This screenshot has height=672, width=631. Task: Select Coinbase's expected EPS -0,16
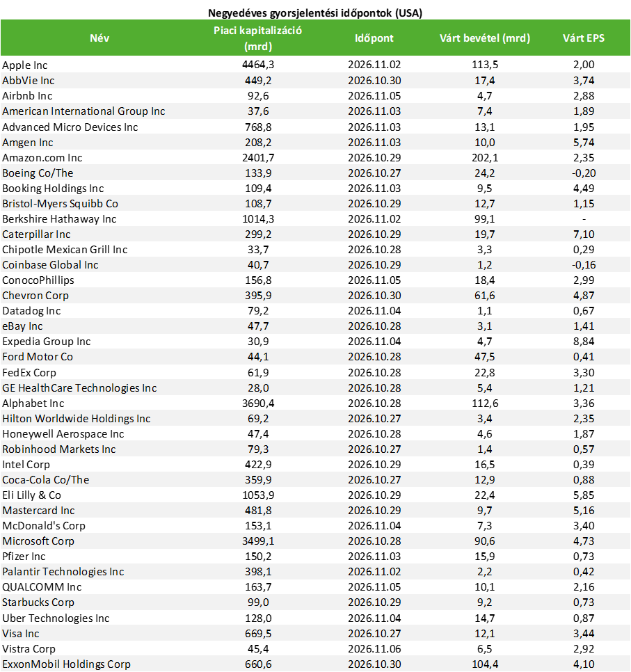click(584, 265)
